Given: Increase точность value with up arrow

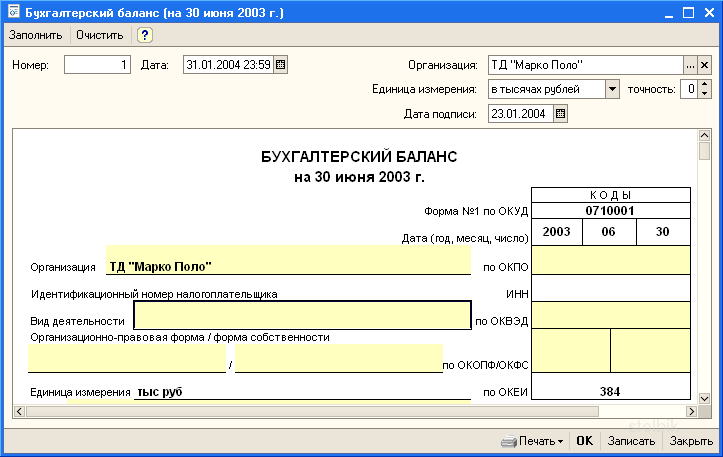Looking at the screenshot, I should [704, 84].
